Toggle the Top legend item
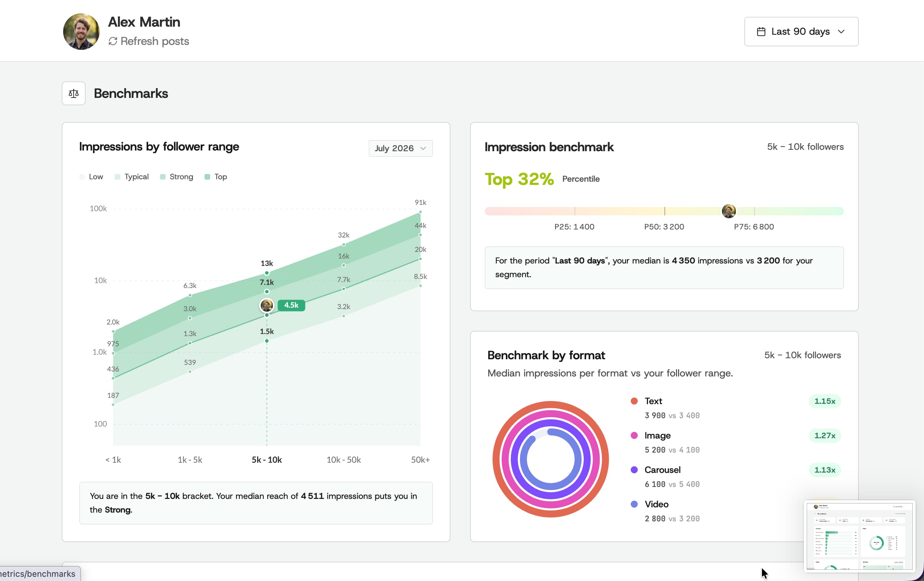Screen dimensions: 924x581 pyautogui.click(x=216, y=176)
